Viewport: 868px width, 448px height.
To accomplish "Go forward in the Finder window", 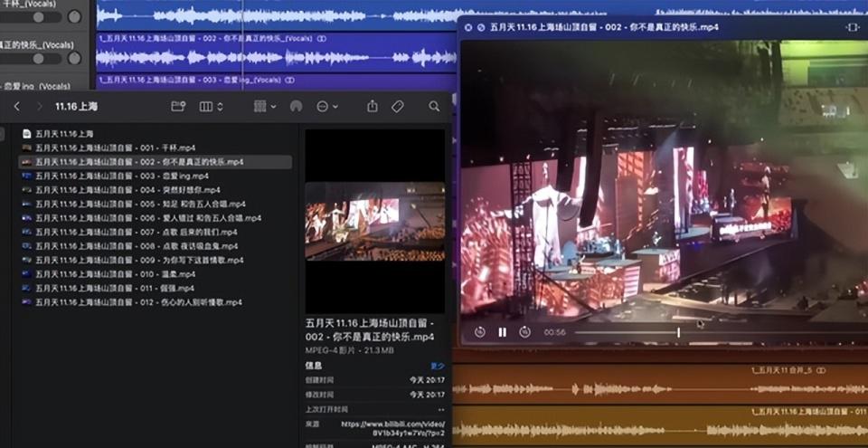I will [x=39, y=107].
